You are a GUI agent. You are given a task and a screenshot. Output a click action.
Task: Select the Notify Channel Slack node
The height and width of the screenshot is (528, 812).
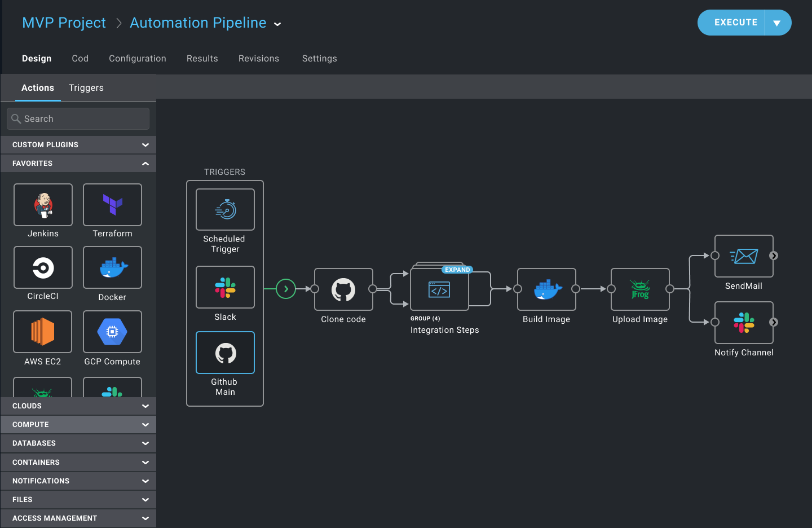pyautogui.click(x=744, y=323)
